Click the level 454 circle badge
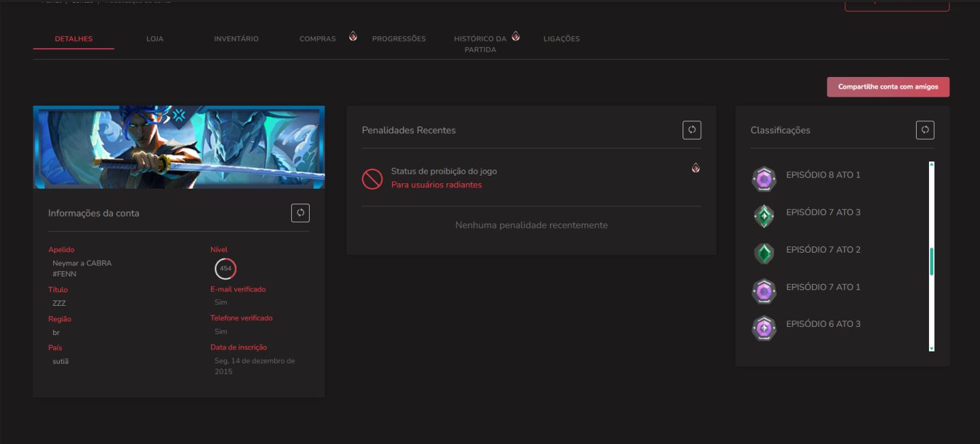The image size is (980, 444). coord(225,268)
